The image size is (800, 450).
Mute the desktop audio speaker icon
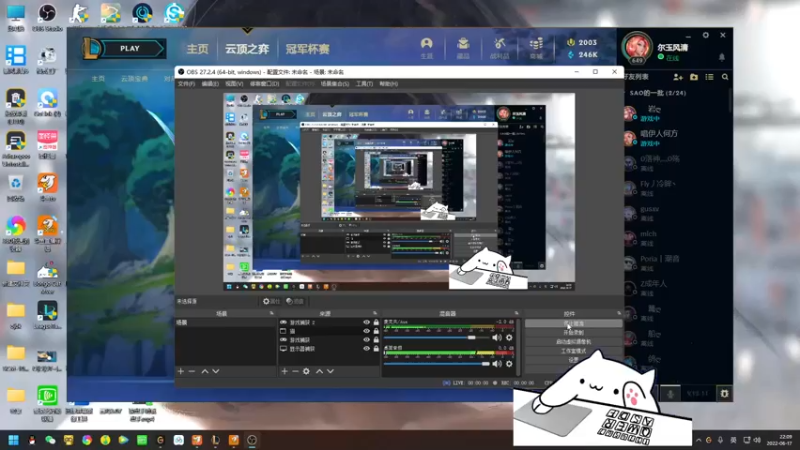click(x=497, y=364)
